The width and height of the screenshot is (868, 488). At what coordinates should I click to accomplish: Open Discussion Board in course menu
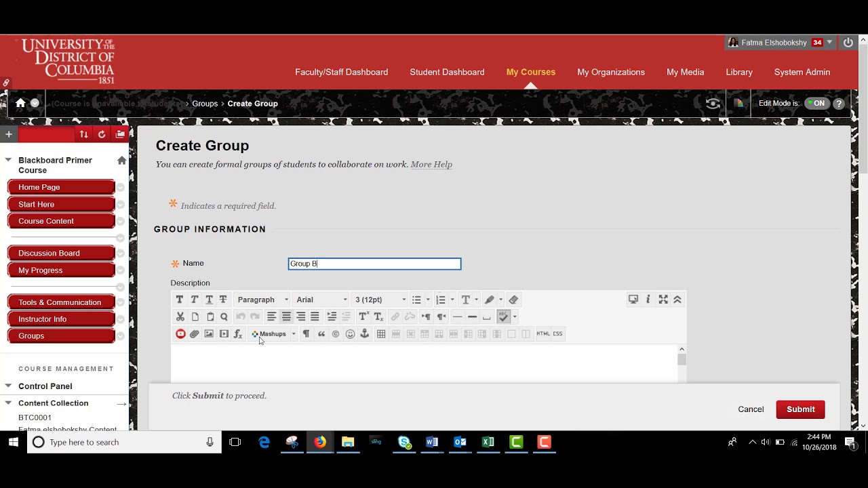click(61, 253)
